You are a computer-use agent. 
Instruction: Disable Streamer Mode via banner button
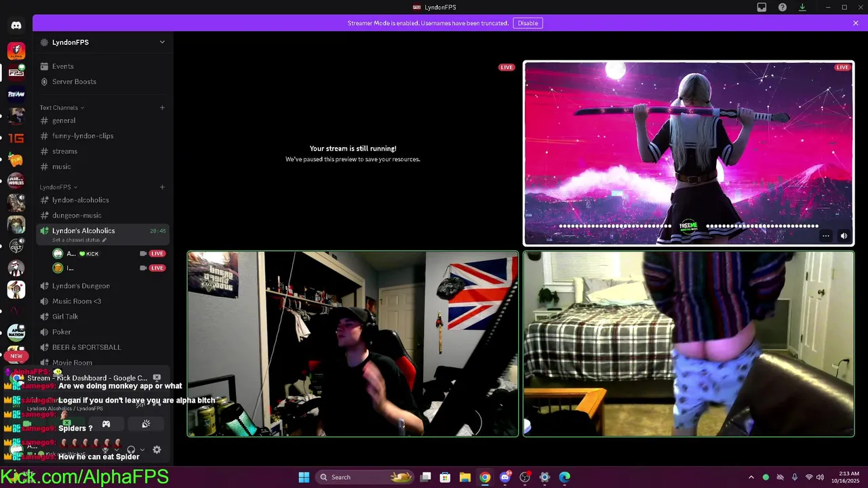[528, 23]
